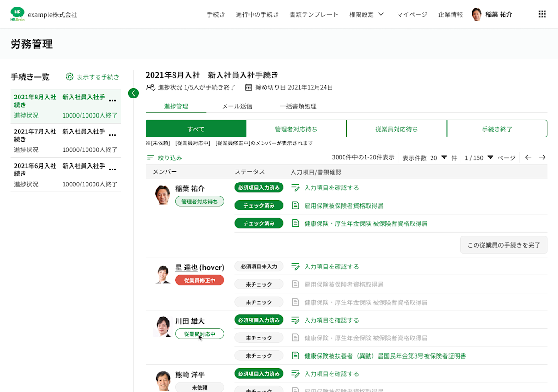The image size is (558, 392).
Task: Click the HRBrain logo
Action: pos(18,13)
